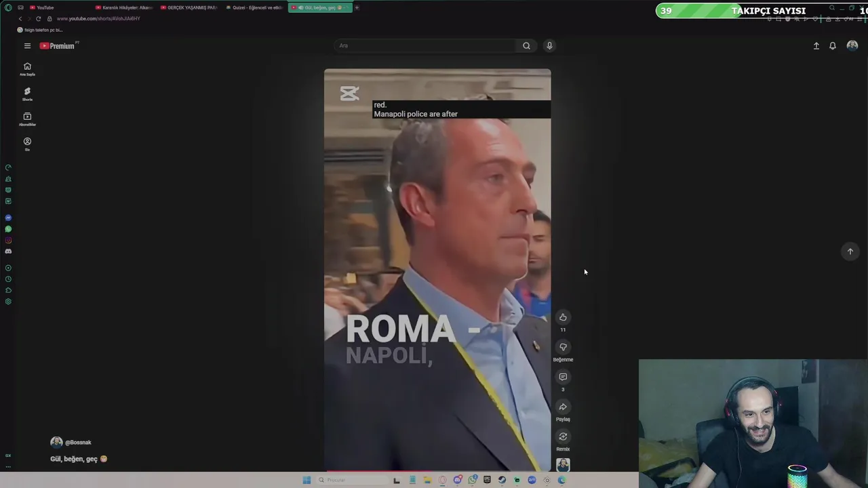This screenshot has width=868, height=488.
Task: Click the short title Gül, beğen, geç
Action: pos(79,459)
